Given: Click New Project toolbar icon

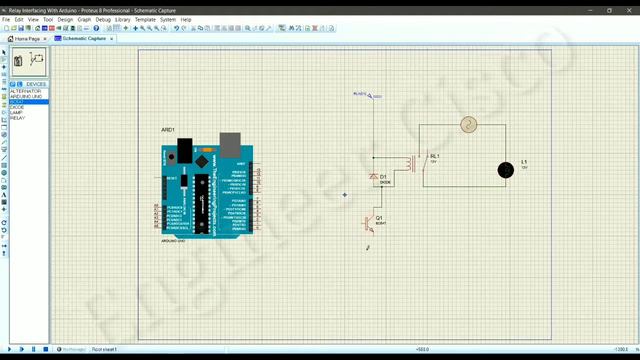Looking at the screenshot, I should coord(6,28).
